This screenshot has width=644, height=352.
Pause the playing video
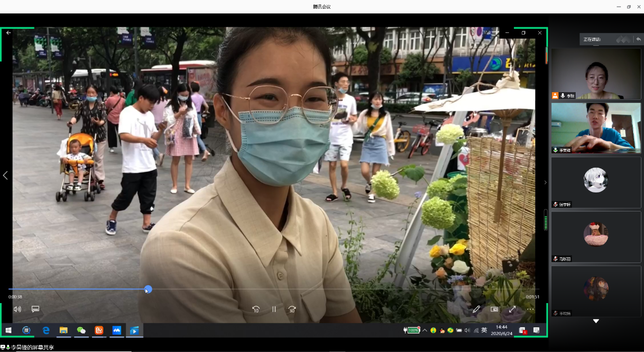pos(274,309)
